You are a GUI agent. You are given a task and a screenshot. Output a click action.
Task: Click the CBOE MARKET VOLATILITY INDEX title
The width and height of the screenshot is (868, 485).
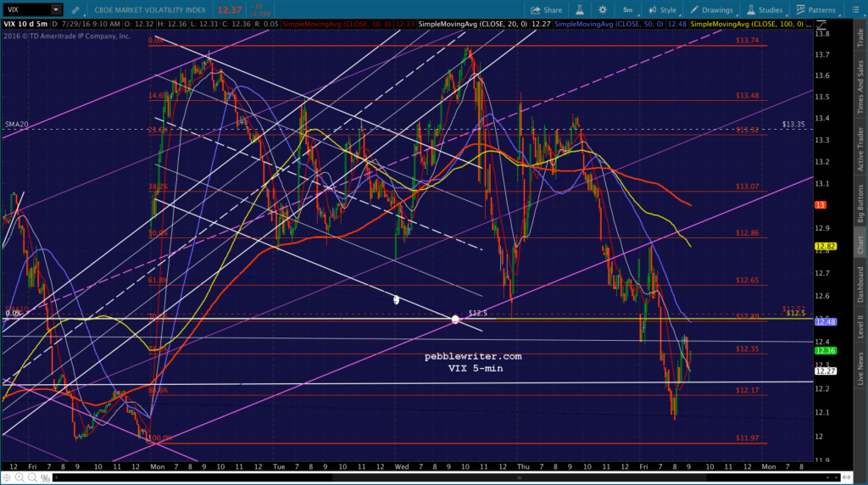[150, 10]
